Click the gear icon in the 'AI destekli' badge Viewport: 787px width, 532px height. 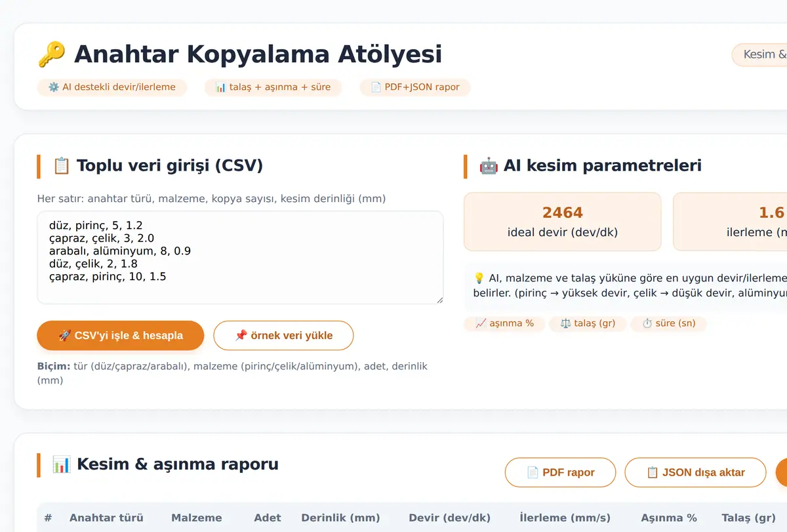pyautogui.click(x=54, y=87)
